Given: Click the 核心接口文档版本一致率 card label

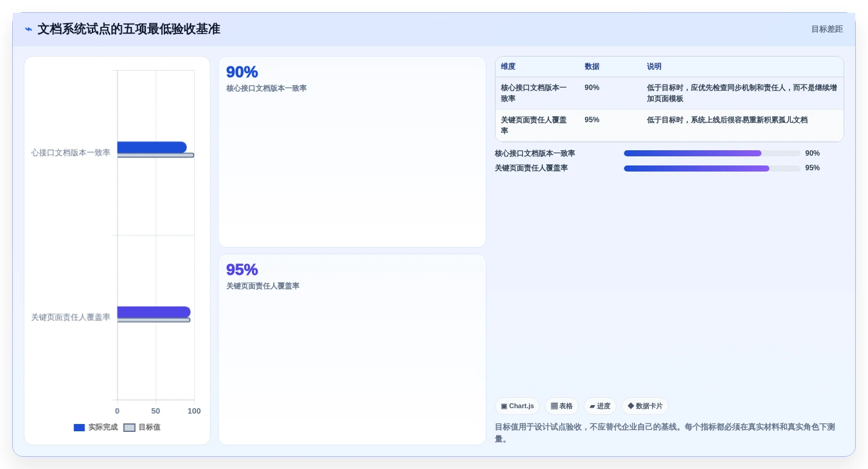Looking at the screenshot, I should click(267, 89).
